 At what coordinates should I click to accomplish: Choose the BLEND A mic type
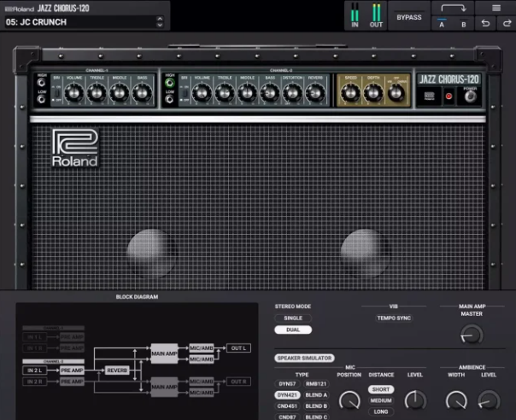pyautogui.click(x=316, y=395)
